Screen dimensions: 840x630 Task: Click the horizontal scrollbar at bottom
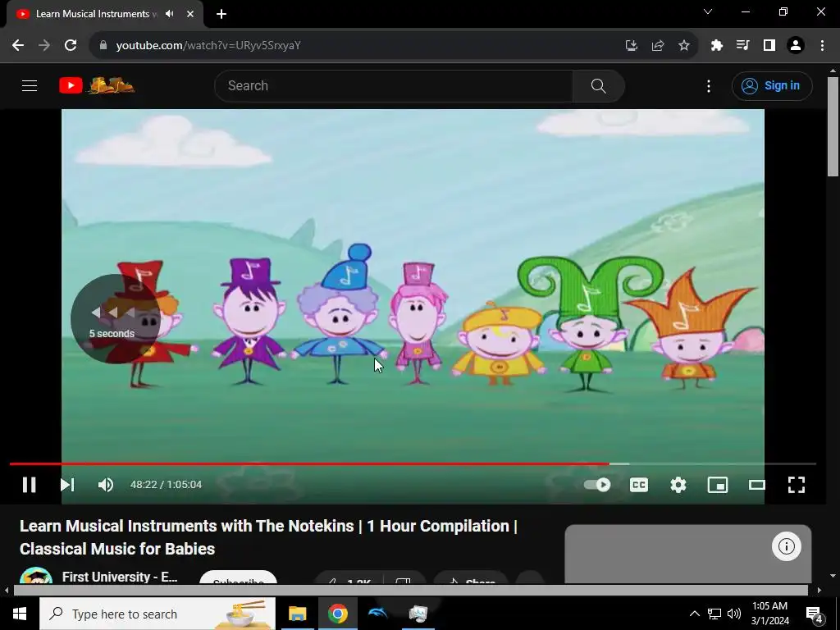(x=410, y=591)
